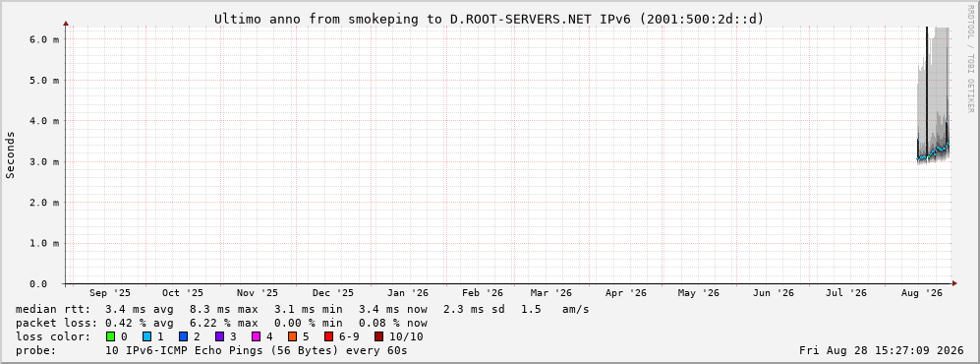Click the blue loss color 2 swatch
The width and height of the screenshot is (980, 364).
pyautogui.click(x=183, y=336)
